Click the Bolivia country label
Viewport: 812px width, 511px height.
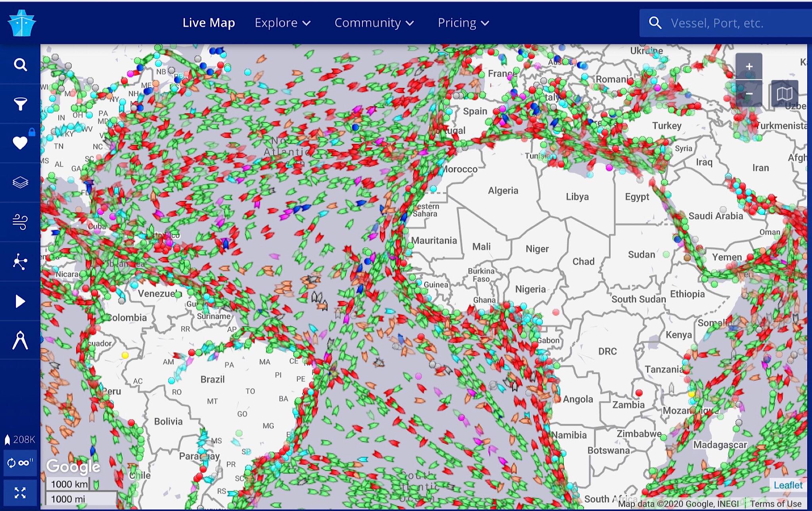[x=168, y=421]
